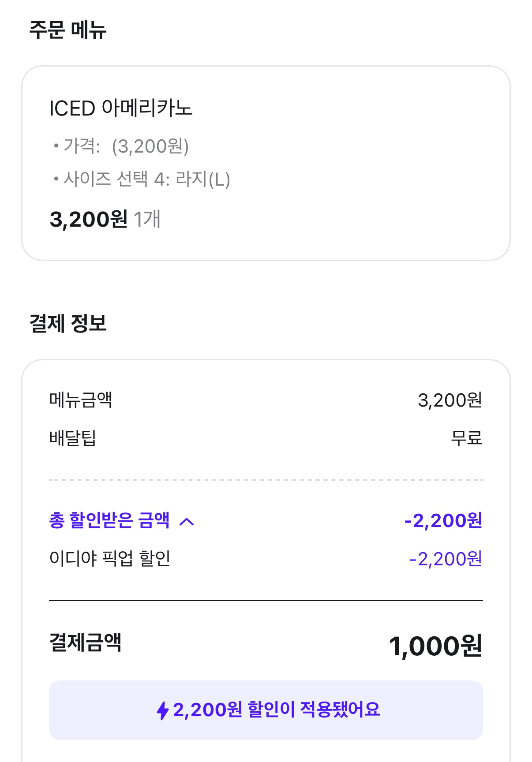Click the -2,200원 value beside 이디야 픽업 할인
Screen dimensions: 532x762
pos(445,559)
